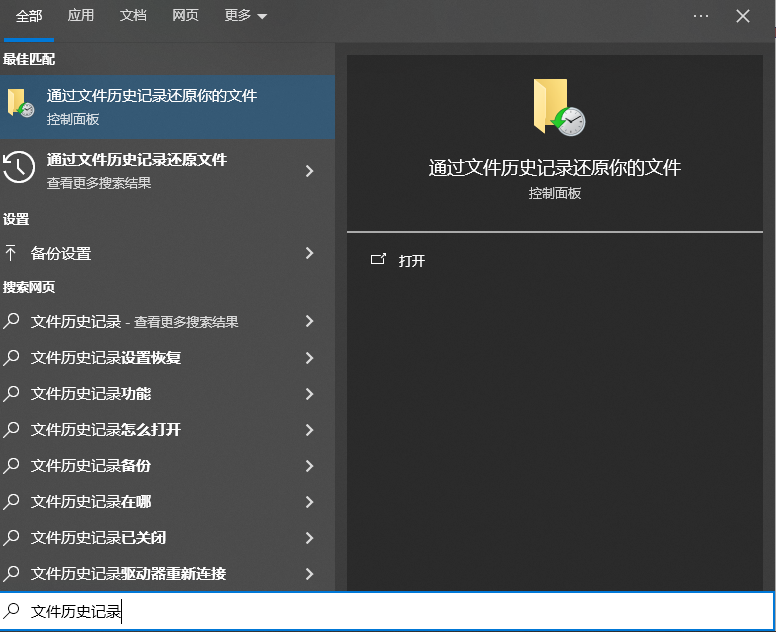The height and width of the screenshot is (632, 776).
Task: Open the 更多 dropdown tab
Action: (x=245, y=15)
